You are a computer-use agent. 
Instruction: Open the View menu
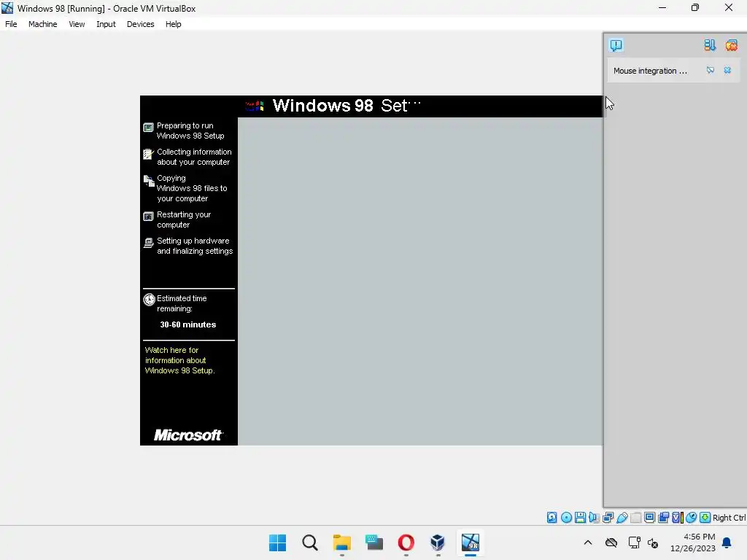(77, 24)
